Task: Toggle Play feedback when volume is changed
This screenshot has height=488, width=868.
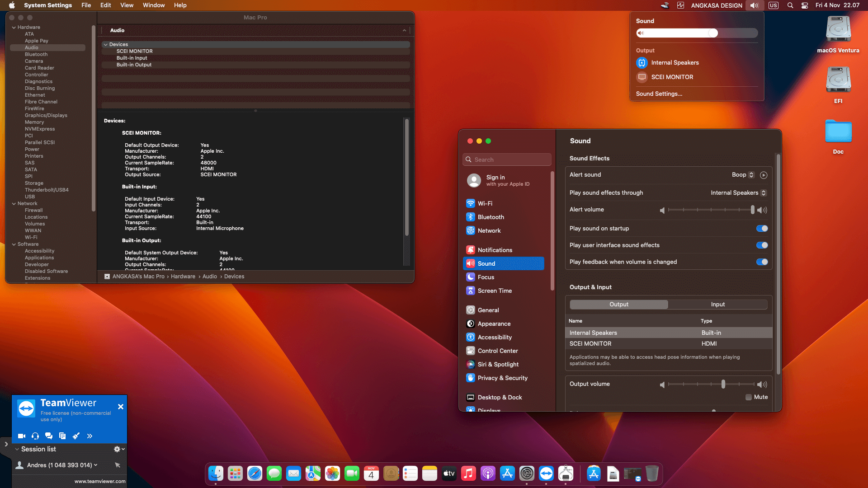Action: (762, 262)
